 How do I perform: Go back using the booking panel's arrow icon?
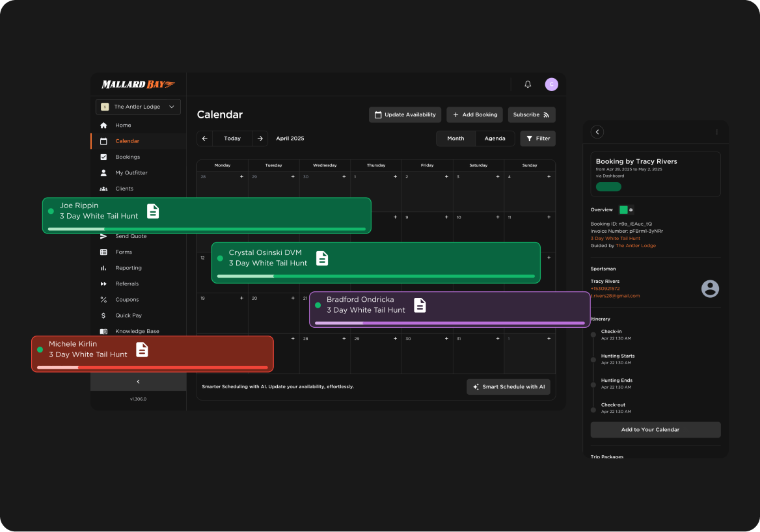tap(597, 132)
